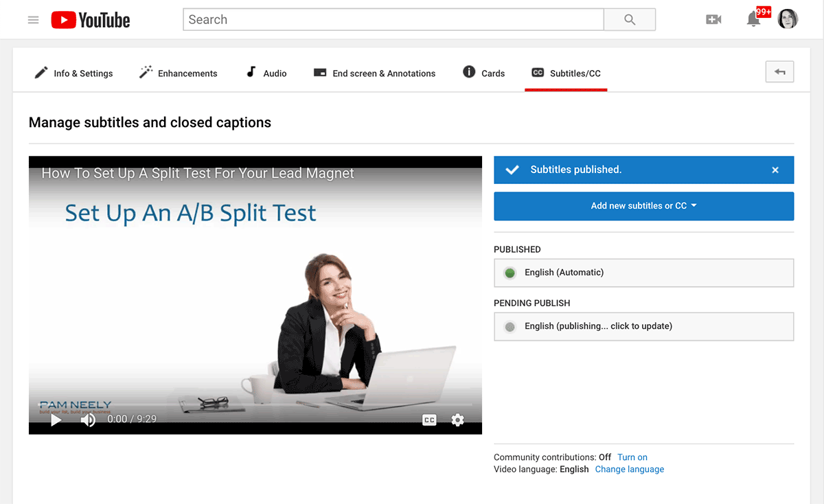Open the upload video camera icon
The width and height of the screenshot is (824, 504).
[x=713, y=20]
